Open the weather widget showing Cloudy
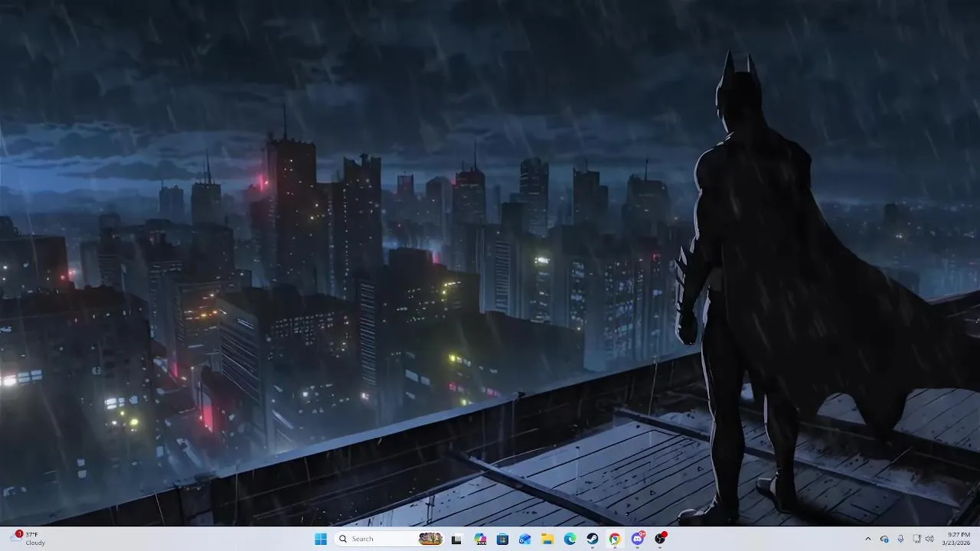The image size is (980, 551). tap(28, 539)
